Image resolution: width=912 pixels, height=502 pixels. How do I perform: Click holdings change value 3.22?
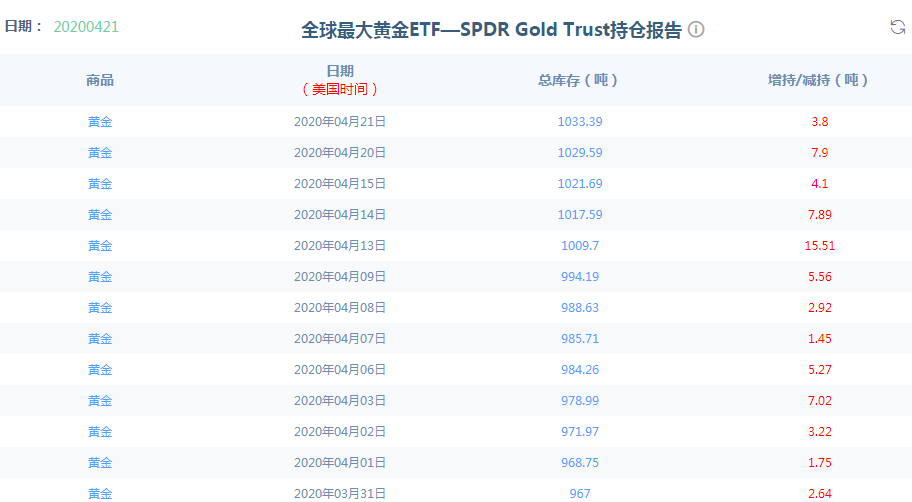pyautogui.click(x=820, y=432)
